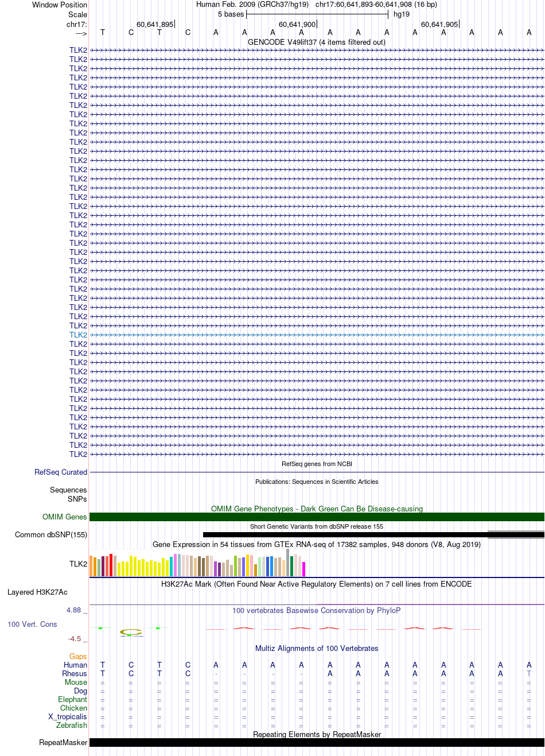The image size is (545, 756).
Task: Click 'Human Feb. 2009 (GRCh37/hg19)' heading
Action: point(252,5)
